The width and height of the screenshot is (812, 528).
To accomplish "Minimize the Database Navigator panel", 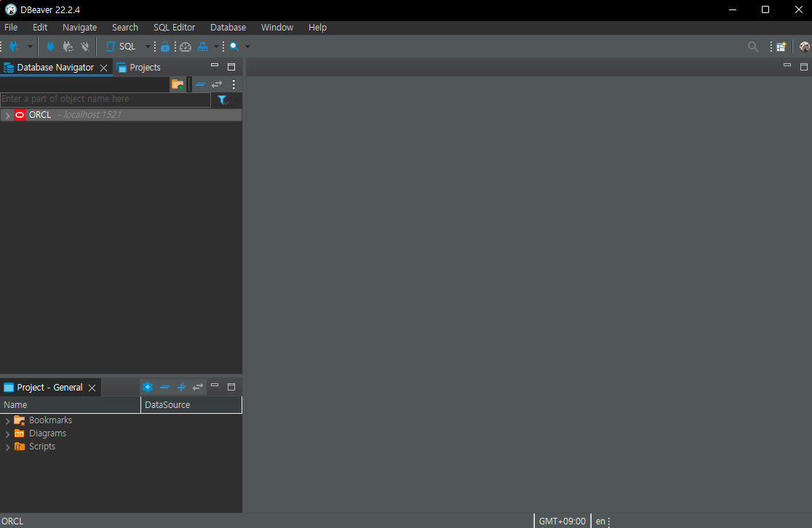I will coord(215,65).
